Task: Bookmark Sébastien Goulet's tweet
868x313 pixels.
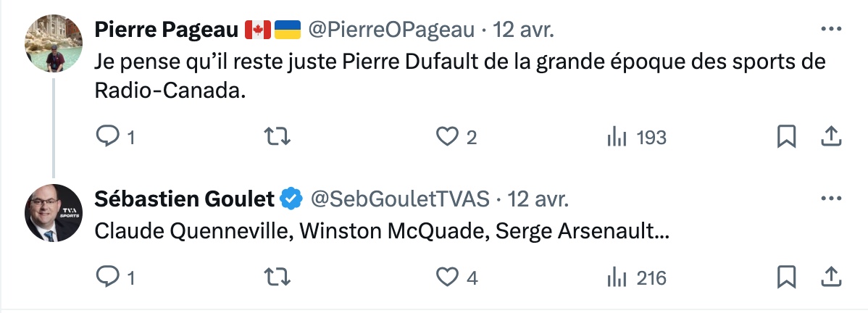Action: [786, 277]
